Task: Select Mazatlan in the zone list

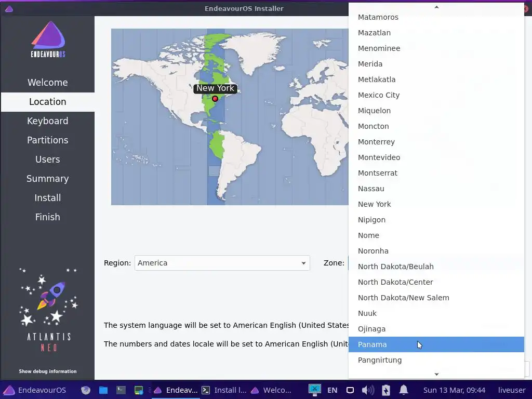Action: coord(436,33)
